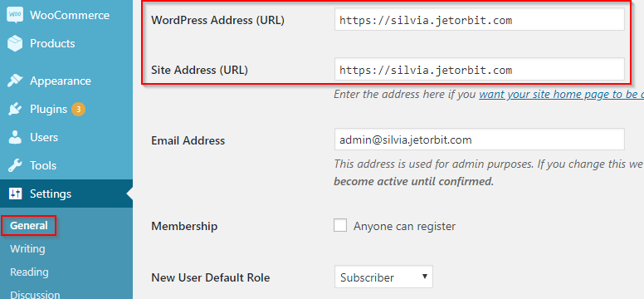The height and width of the screenshot is (299, 644).
Task: Click the Site Address URL field
Action: tap(480, 70)
